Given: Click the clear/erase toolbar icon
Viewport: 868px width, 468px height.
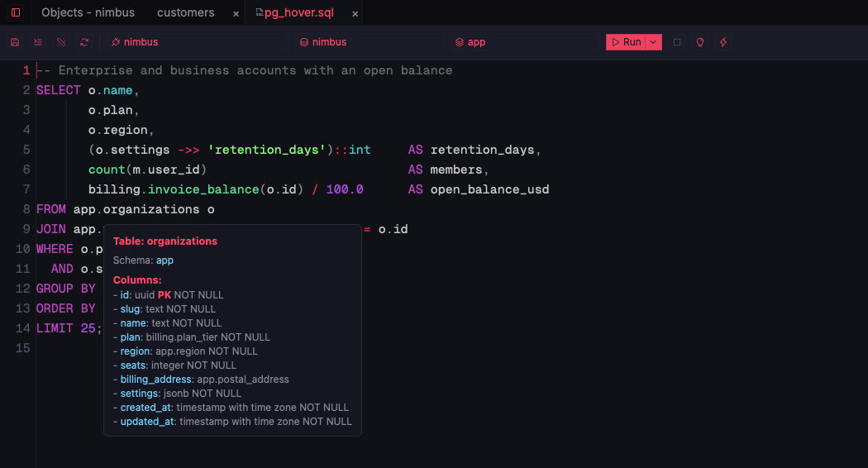Looking at the screenshot, I should click(61, 42).
